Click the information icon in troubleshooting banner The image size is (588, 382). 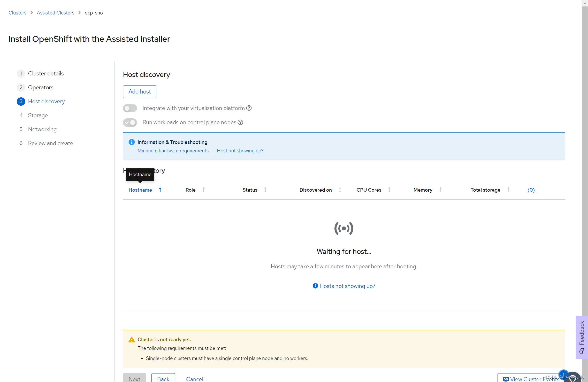(x=132, y=142)
